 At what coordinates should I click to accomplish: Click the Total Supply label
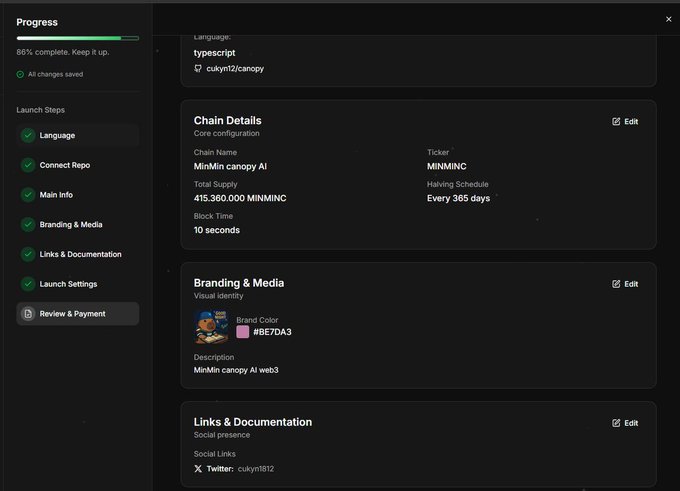[x=216, y=184]
